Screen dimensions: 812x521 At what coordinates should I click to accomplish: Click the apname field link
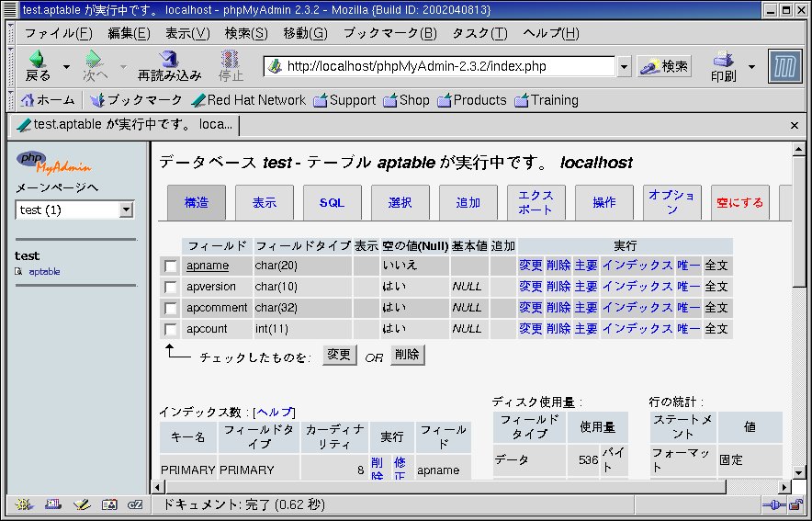208,266
